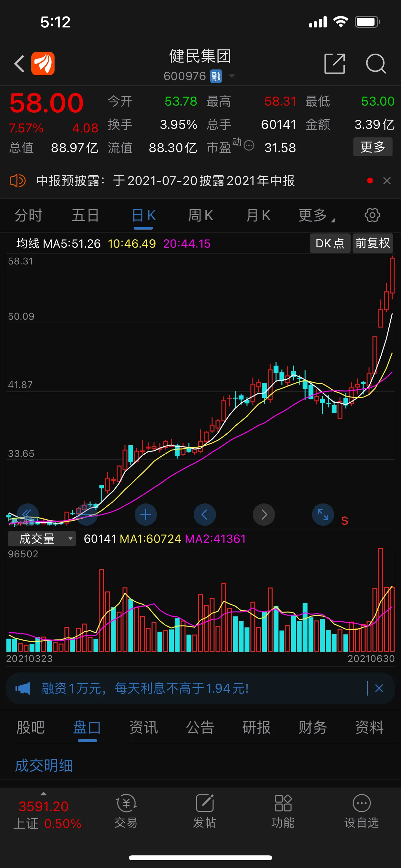Tap the red S marker on chart
The width and height of the screenshot is (401, 868).
344,521
